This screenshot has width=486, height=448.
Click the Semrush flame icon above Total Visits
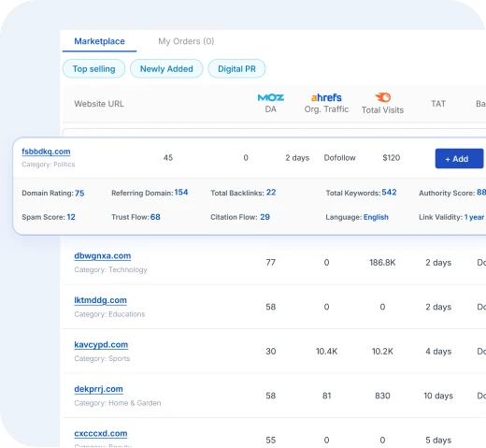point(382,97)
